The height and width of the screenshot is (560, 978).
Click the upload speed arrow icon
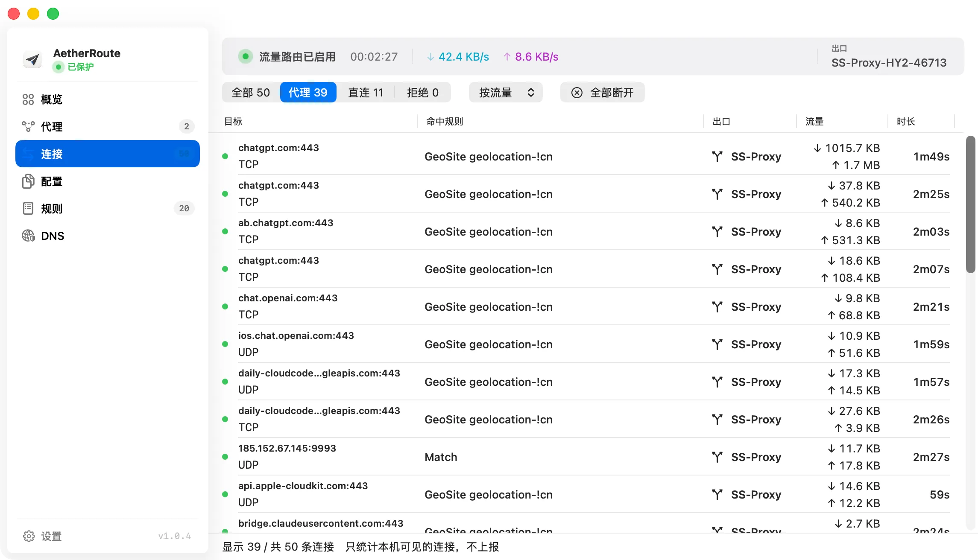(x=507, y=57)
